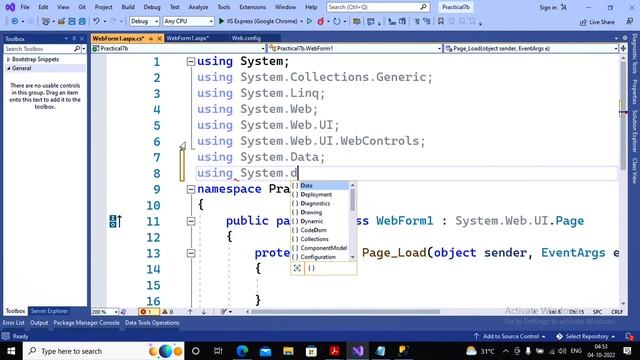Expand the Bootstrap Snippets toolbox group

[x=9, y=60]
